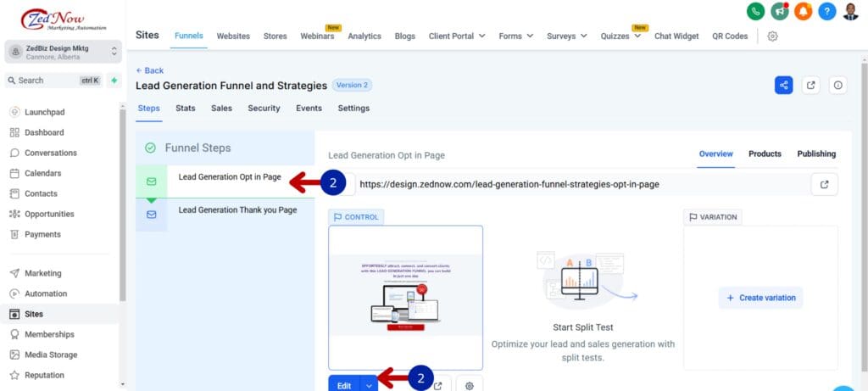Open funnel in new tab icon
The width and height of the screenshot is (868, 391).
[811, 86]
